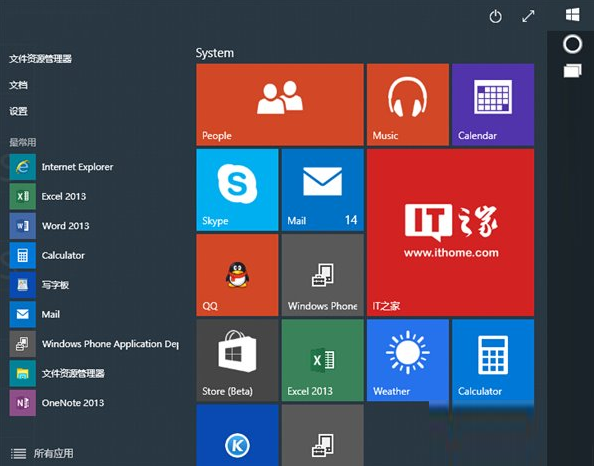Open the Task View icon
Viewport: 594px width, 466px height.
pos(572,70)
